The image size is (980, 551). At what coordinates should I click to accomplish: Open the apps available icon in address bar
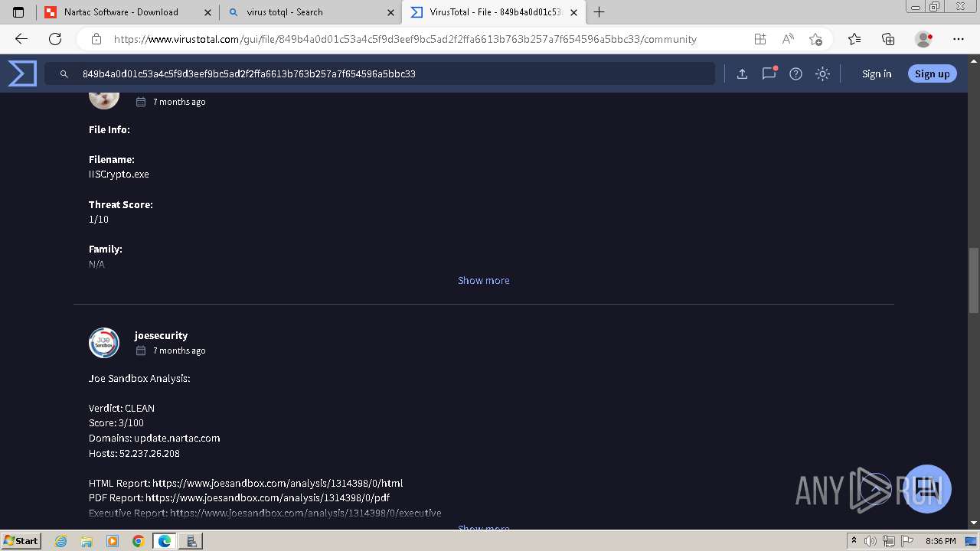point(759,39)
